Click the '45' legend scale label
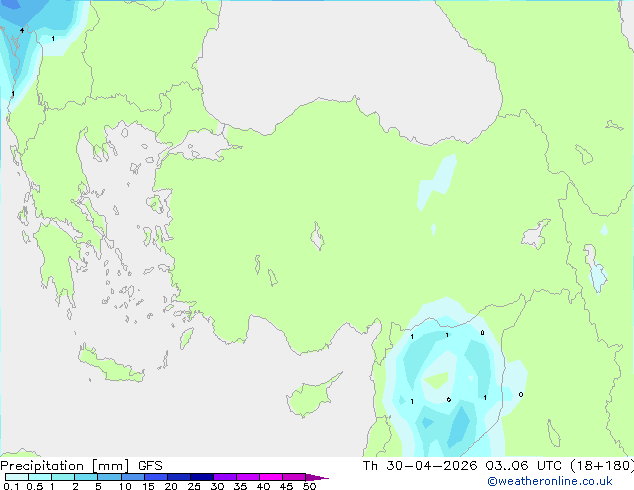634x490 pixels. (286, 486)
